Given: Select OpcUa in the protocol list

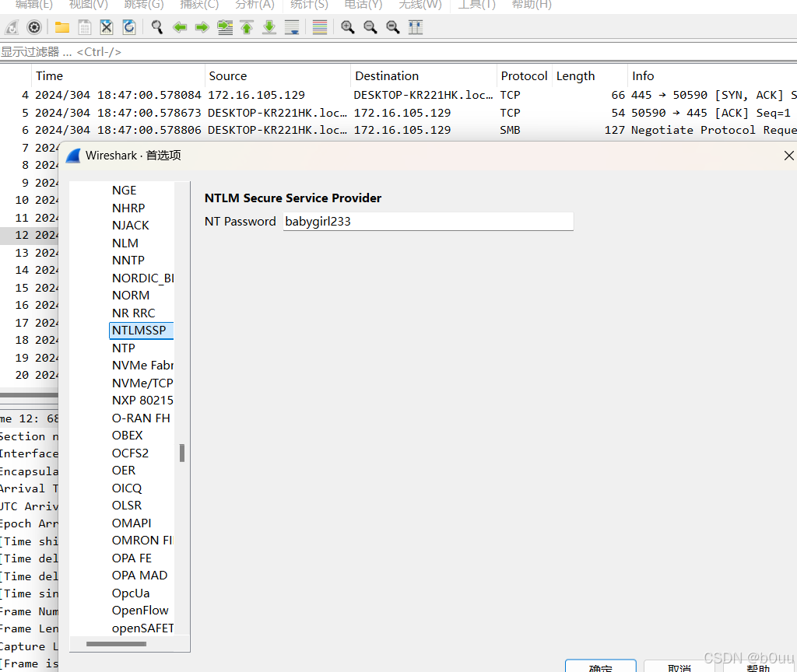Looking at the screenshot, I should pos(131,593).
